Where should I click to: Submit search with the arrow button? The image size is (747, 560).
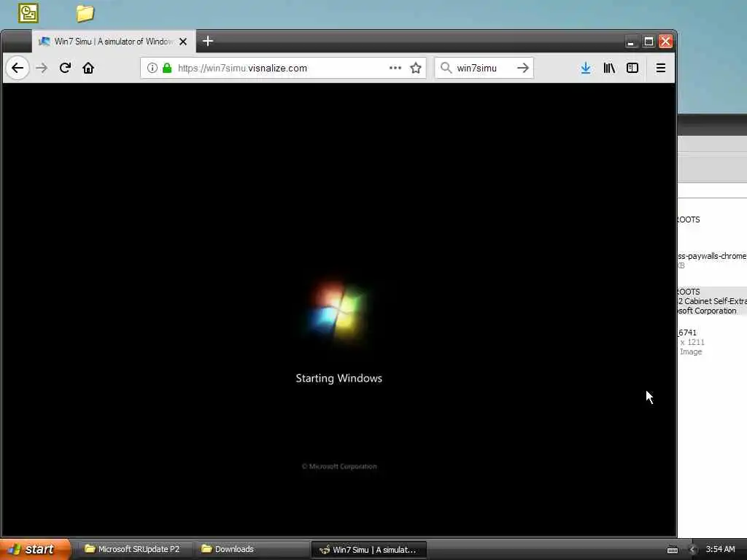(x=522, y=68)
